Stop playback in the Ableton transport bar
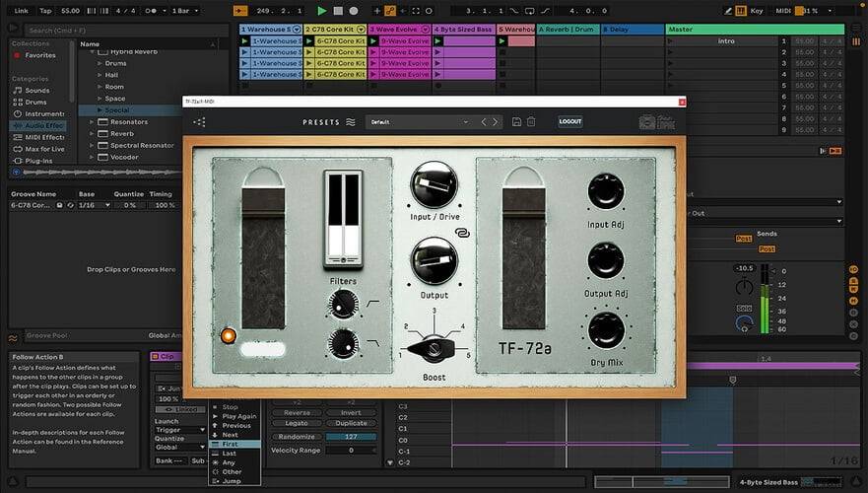 click(338, 11)
